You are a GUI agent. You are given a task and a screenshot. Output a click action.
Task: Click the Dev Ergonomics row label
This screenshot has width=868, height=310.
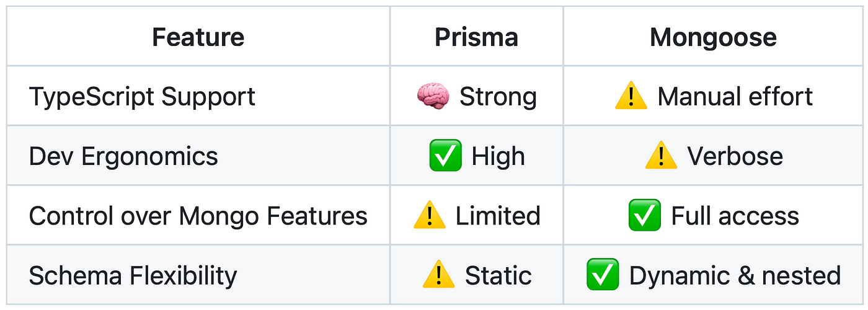tap(123, 156)
